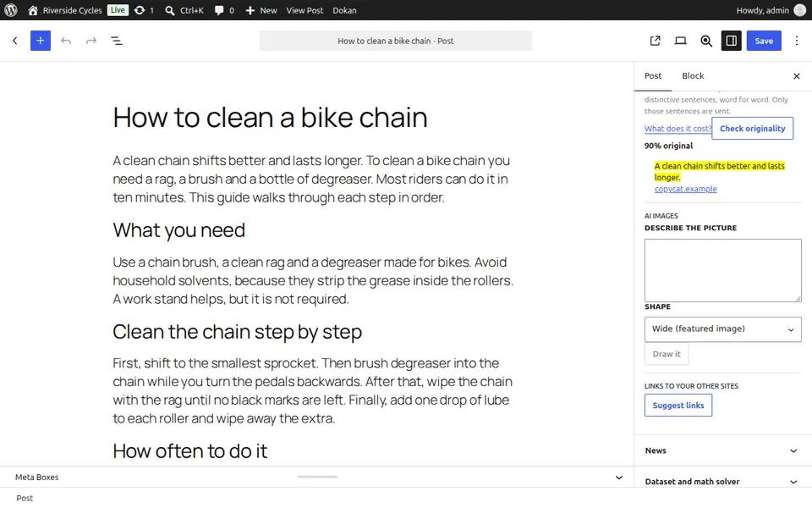Screen dimensions: 812x508
Task: Save the post
Action: pos(764,41)
